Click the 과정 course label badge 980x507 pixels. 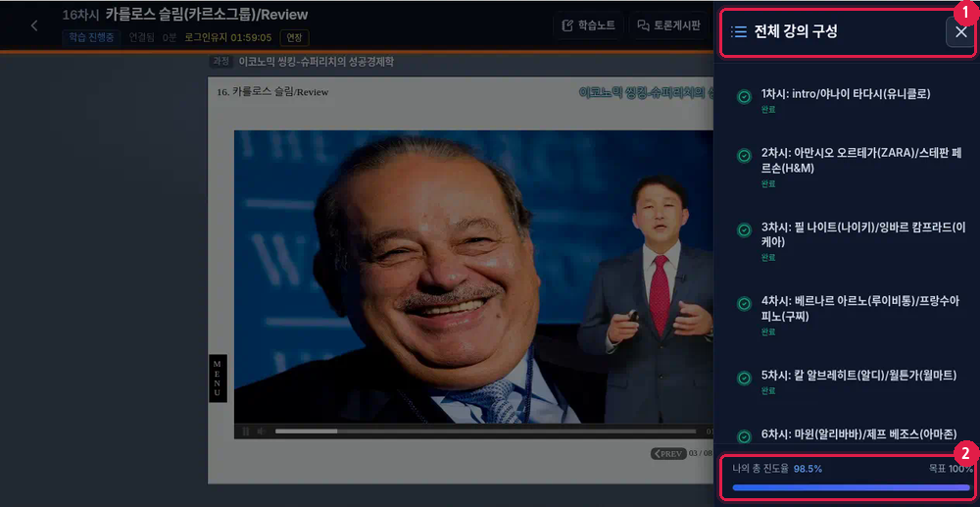221,62
